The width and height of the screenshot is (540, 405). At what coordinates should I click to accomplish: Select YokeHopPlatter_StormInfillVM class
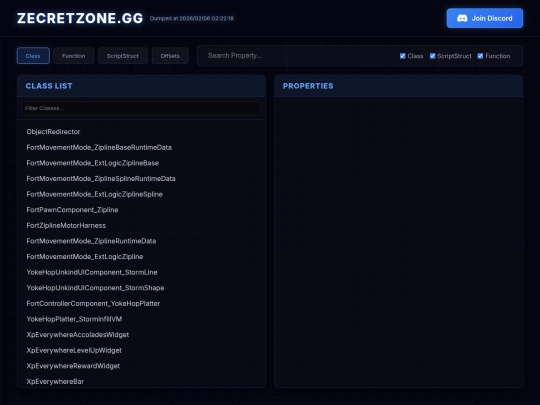coord(141,319)
